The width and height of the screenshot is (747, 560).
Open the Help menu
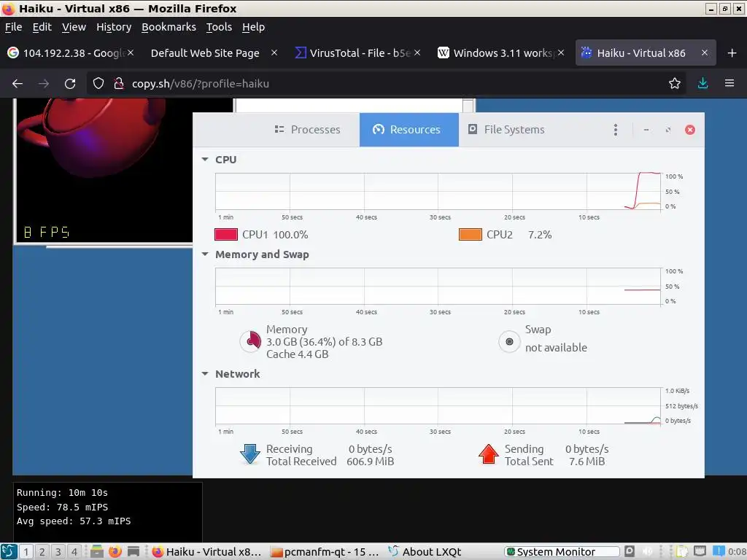253,27
